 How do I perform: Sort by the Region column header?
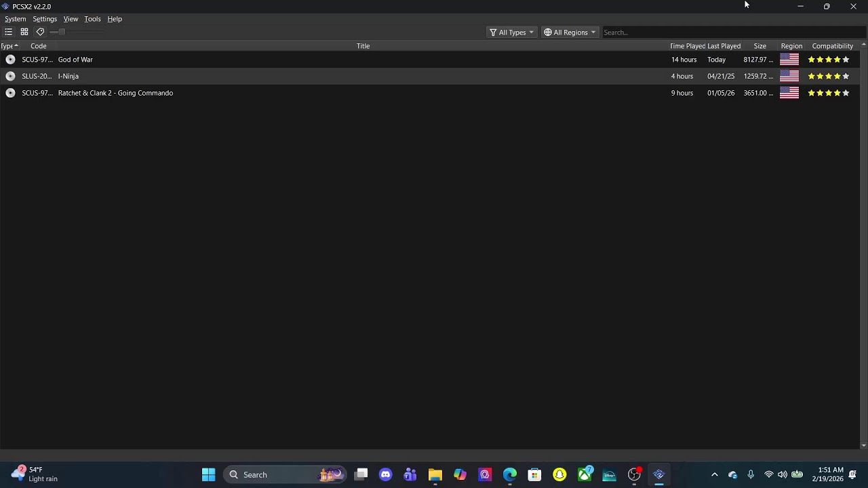click(791, 46)
